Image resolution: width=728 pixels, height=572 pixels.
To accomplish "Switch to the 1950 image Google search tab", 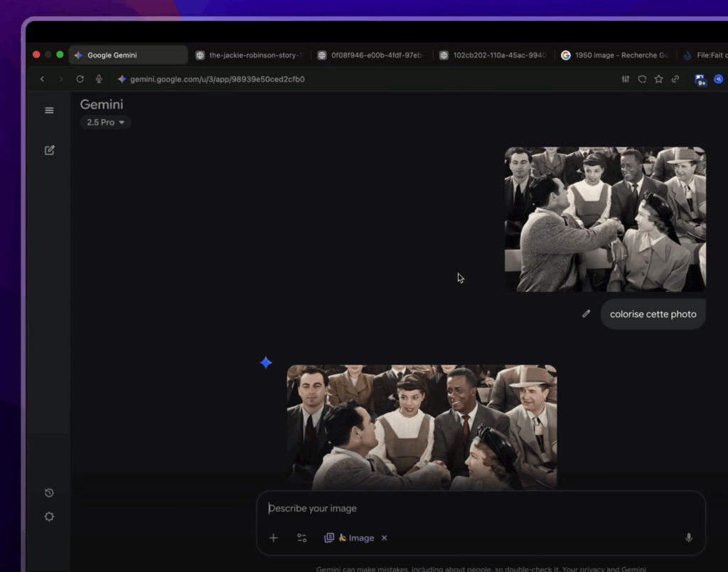I will 614,55.
